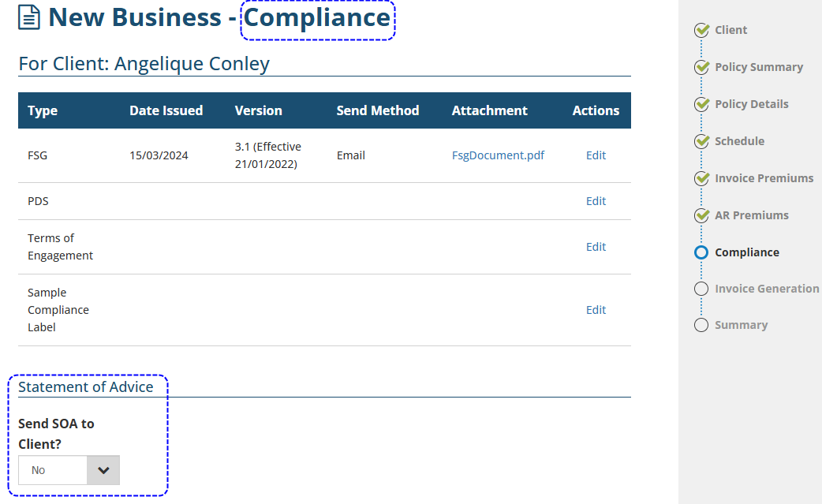822x504 pixels.
Task: Click the document icon beside New Business
Action: point(29,17)
